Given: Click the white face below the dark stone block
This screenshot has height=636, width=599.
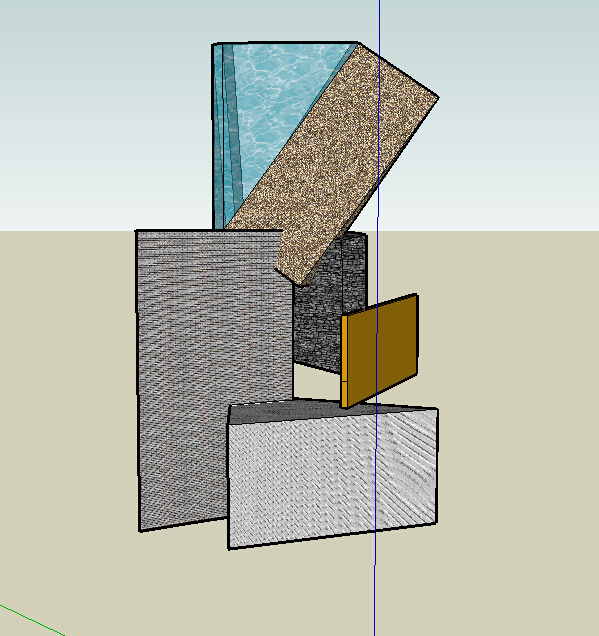Looking at the screenshot, I should point(316,381).
